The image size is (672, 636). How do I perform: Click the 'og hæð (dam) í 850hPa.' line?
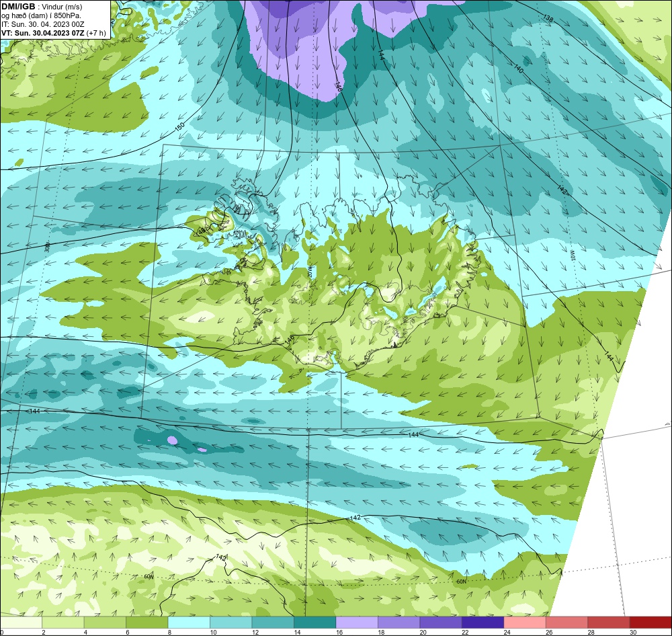(x=41, y=16)
